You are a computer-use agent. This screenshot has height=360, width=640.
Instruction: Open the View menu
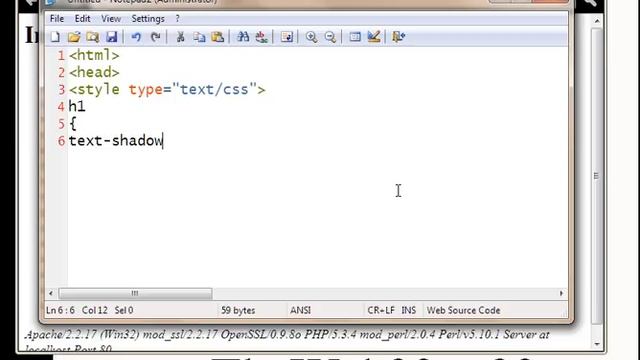111,19
